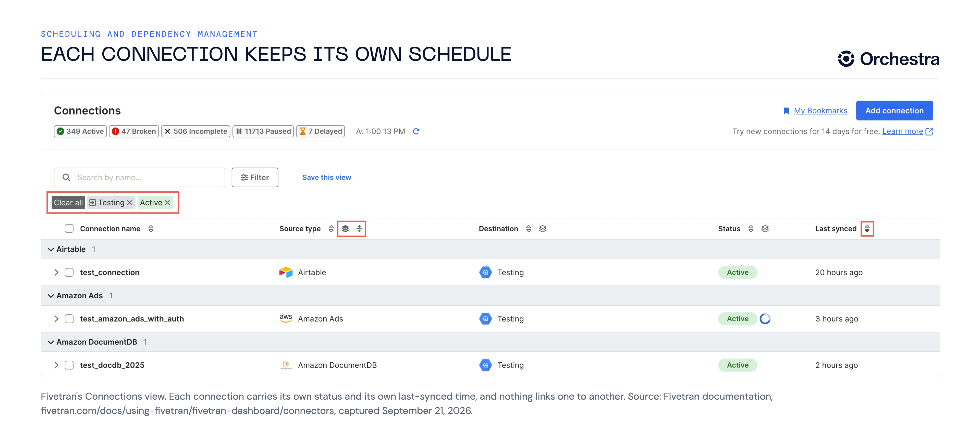Click the Destination group-by layers icon
980x443 pixels.
point(543,229)
